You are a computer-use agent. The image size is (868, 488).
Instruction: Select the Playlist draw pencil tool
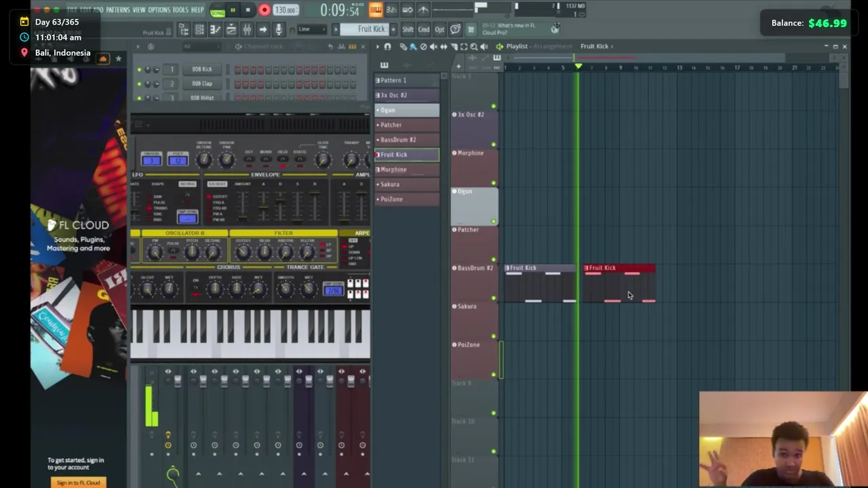pos(403,47)
